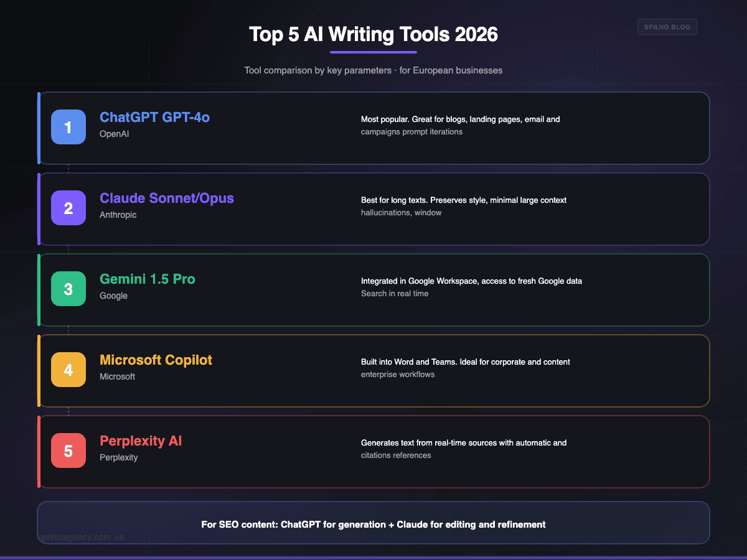Click the green number 3 badge
Screen dimensions: 747x560
(68, 289)
